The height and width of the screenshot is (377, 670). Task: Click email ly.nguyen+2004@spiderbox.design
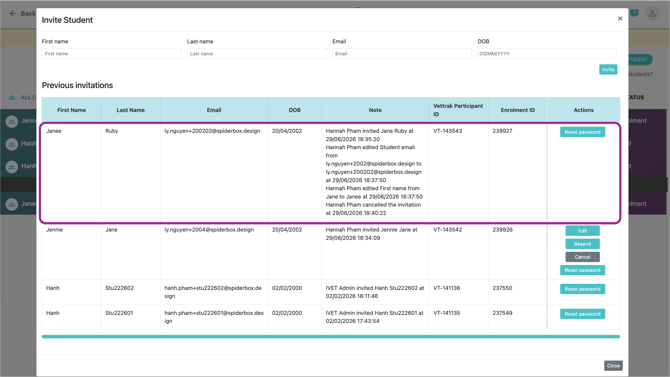click(x=209, y=230)
